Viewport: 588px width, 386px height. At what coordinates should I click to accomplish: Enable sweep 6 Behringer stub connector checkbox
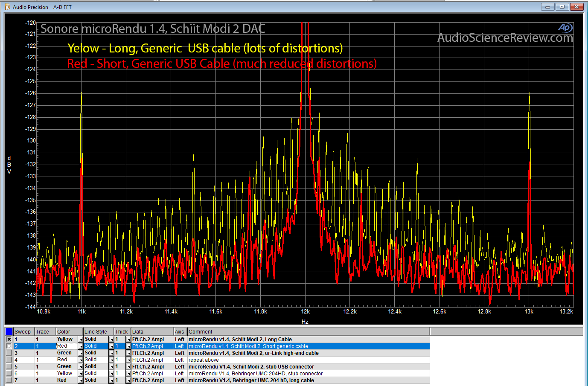pyautogui.click(x=9, y=374)
